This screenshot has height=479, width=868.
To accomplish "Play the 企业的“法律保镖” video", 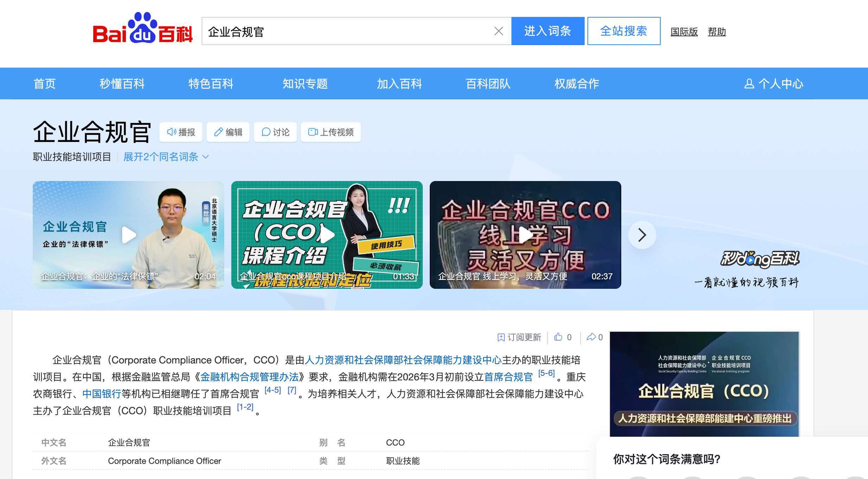I will click(128, 235).
